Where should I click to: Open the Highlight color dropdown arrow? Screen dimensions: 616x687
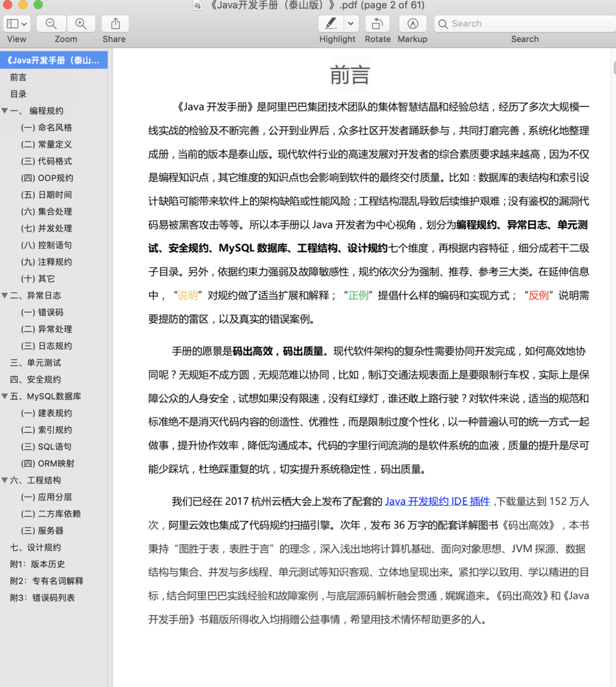point(351,24)
